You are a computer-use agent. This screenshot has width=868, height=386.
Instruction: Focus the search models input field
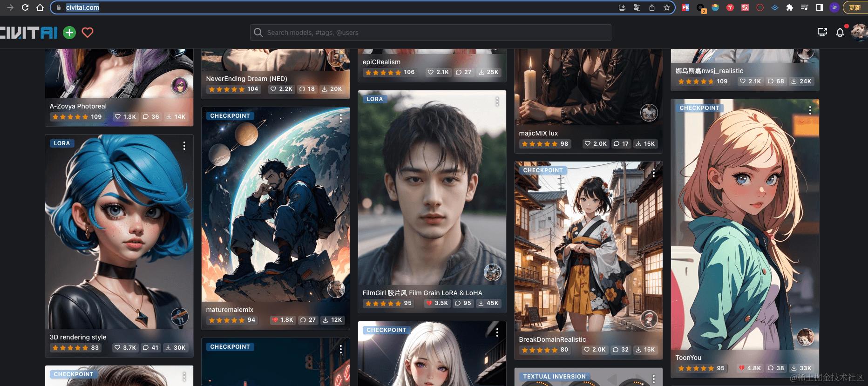pyautogui.click(x=431, y=33)
